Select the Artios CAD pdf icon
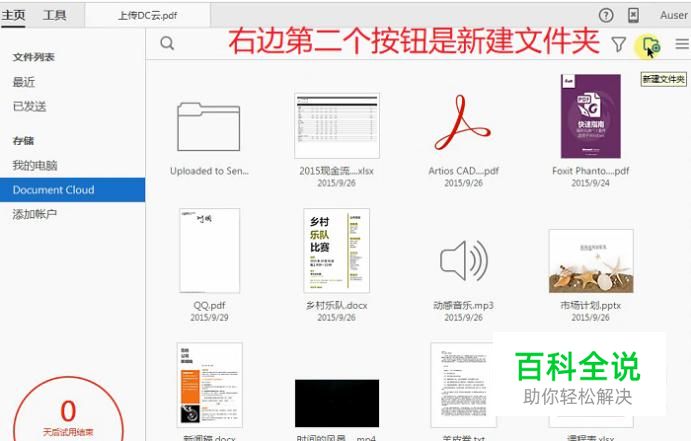Viewport: 691px width, 441px height. 463,122
